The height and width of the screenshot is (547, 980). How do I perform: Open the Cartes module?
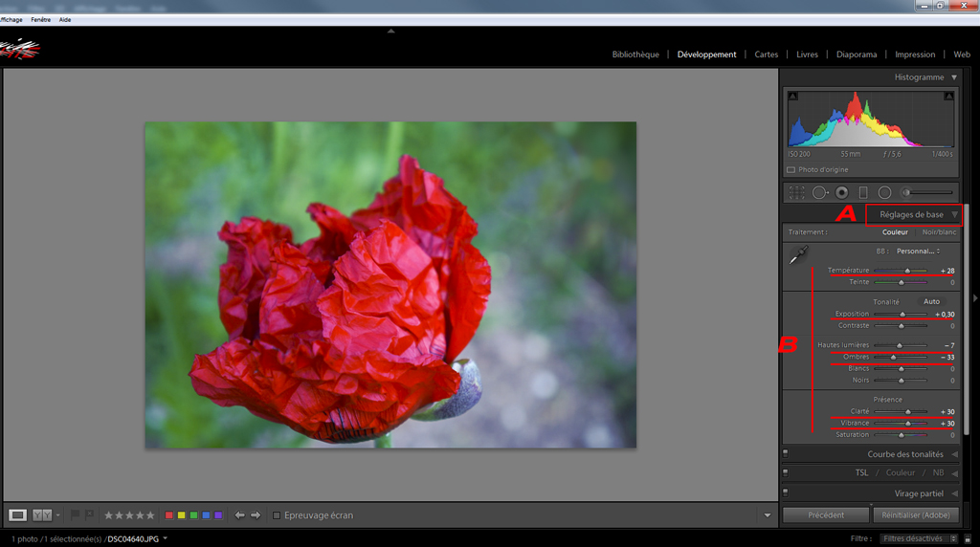[767, 55]
